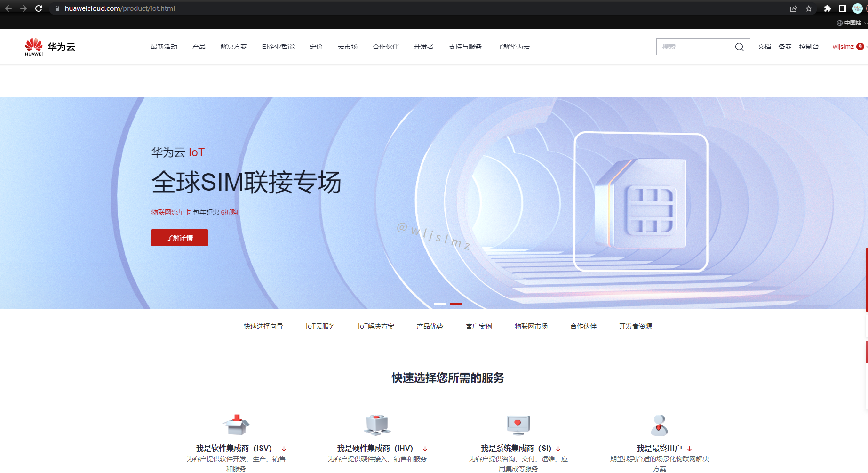868x473 pixels.
Task: Click the IHV hardware integrator icon
Action: [x=377, y=425]
